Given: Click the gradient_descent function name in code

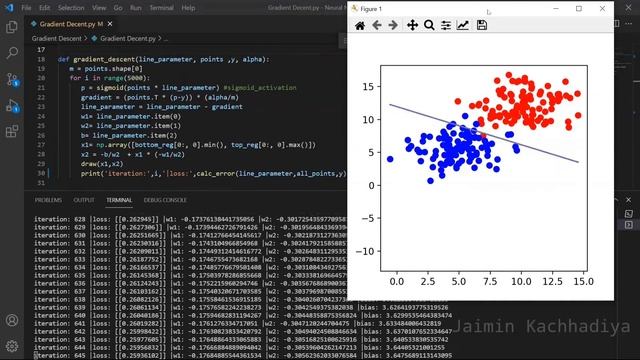Looking at the screenshot, I should click(x=104, y=59).
